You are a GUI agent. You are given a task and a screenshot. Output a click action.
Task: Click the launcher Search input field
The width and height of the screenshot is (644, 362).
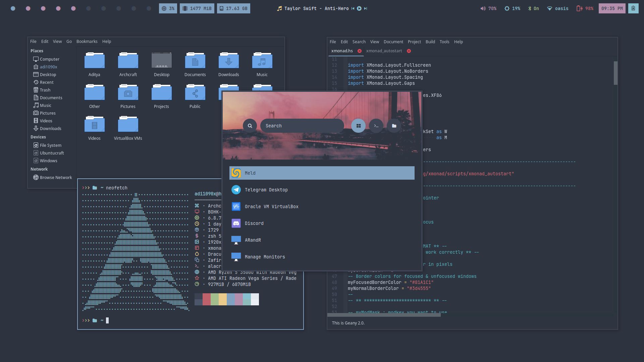click(302, 126)
